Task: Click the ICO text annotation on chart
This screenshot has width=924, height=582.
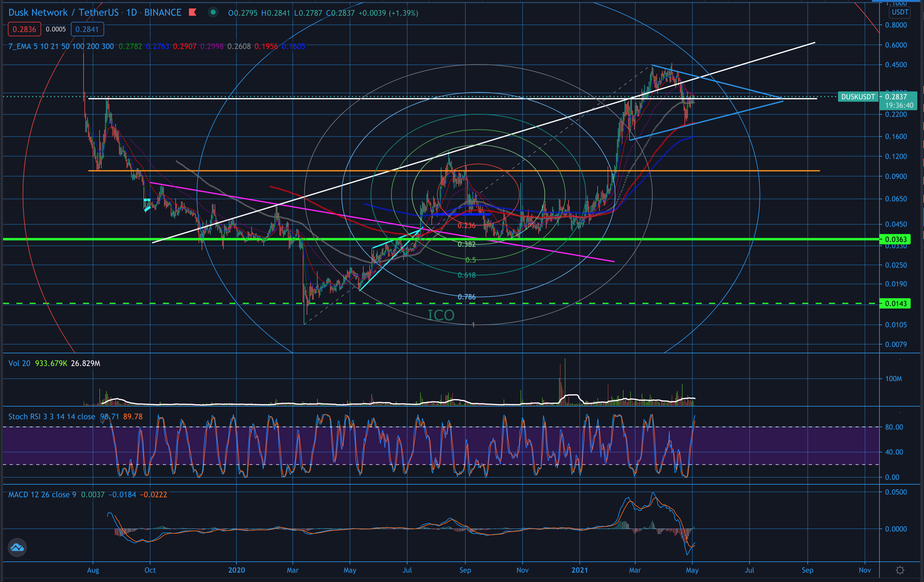Action: point(441,315)
